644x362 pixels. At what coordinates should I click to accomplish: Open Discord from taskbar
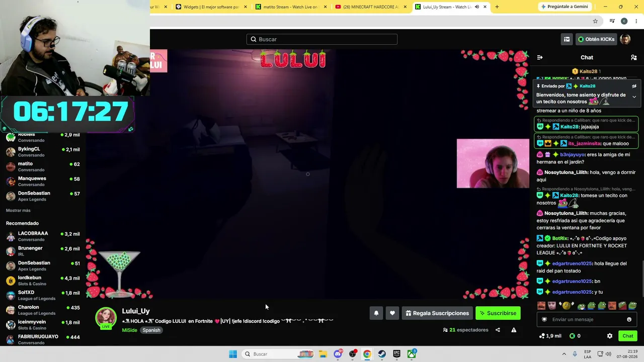(338, 354)
